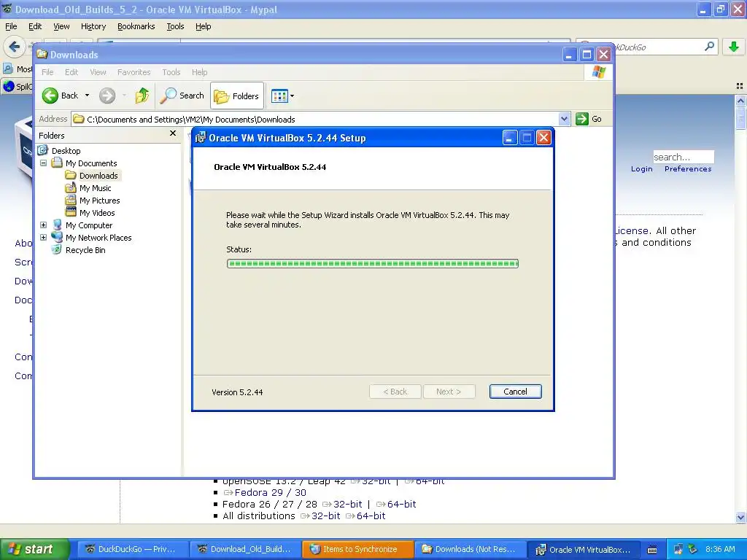Expand the Explorer address bar dropdown
The width and height of the screenshot is (747, 560).
pyautogui.click(x=564, y=119)
